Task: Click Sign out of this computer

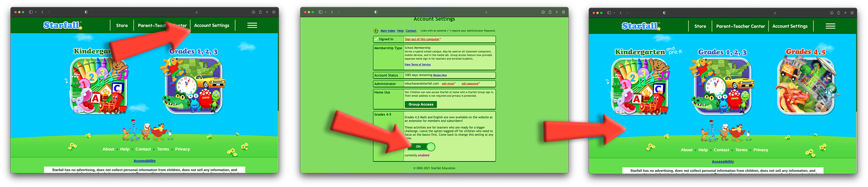Action: 422,39
